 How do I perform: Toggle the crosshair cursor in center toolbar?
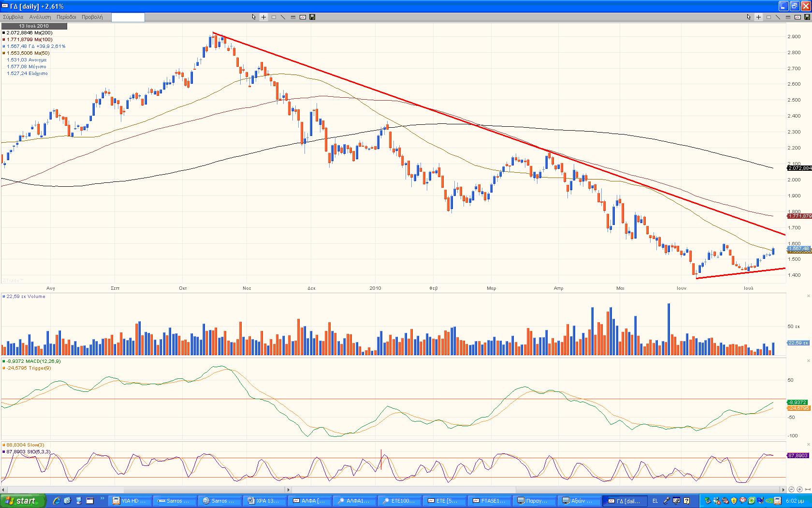pyautogui.click(x=263, y=17)
